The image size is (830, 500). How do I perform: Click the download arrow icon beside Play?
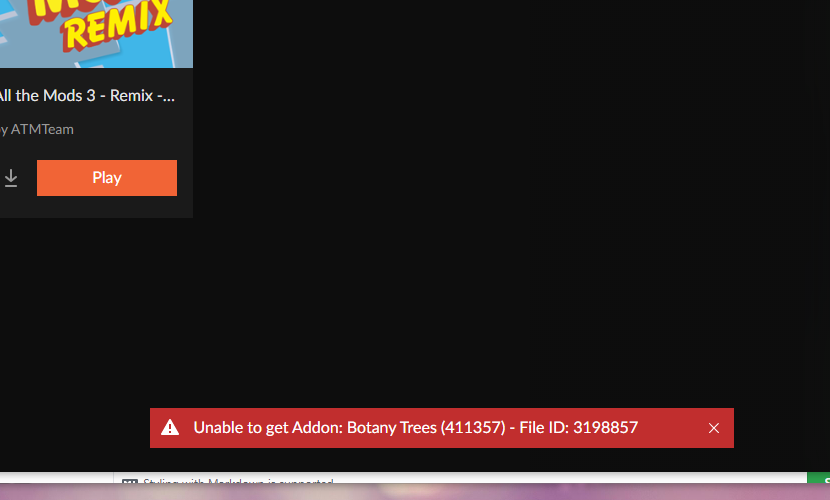pyautogui.click(x=11, y=178)
